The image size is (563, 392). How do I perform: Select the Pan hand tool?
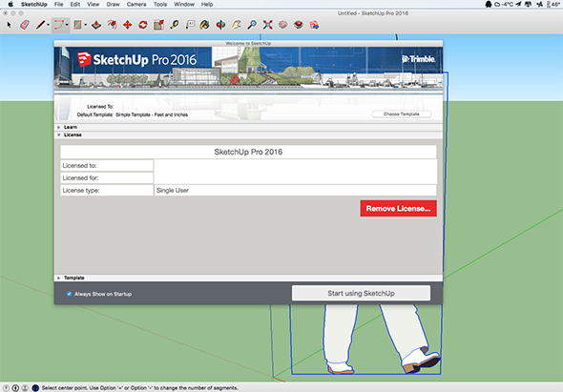point(237,25)
